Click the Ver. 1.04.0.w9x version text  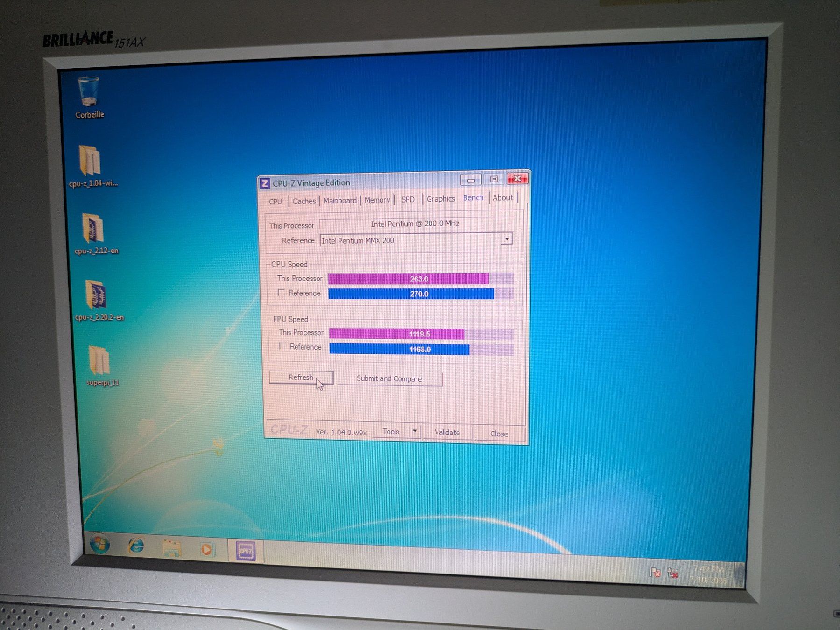(x=341, y=432)
